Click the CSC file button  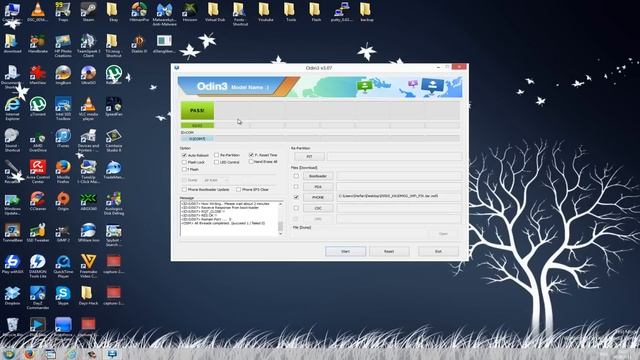click(x=318, y=208)
